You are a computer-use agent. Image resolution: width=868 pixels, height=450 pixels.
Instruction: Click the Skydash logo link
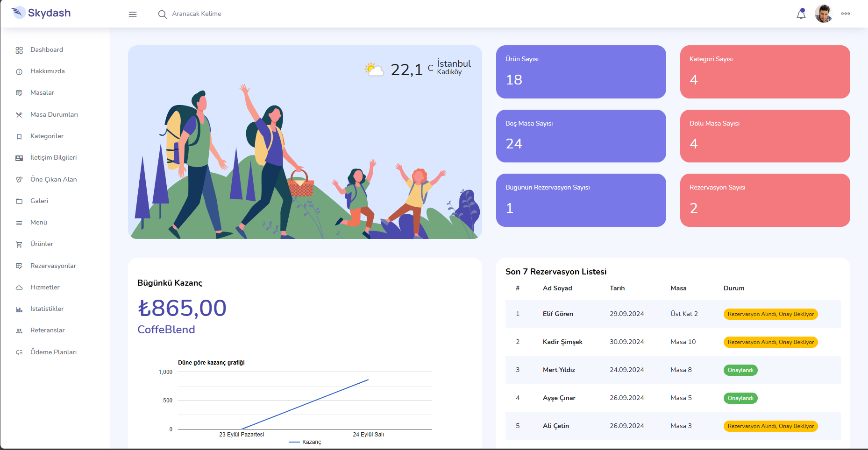41,13
